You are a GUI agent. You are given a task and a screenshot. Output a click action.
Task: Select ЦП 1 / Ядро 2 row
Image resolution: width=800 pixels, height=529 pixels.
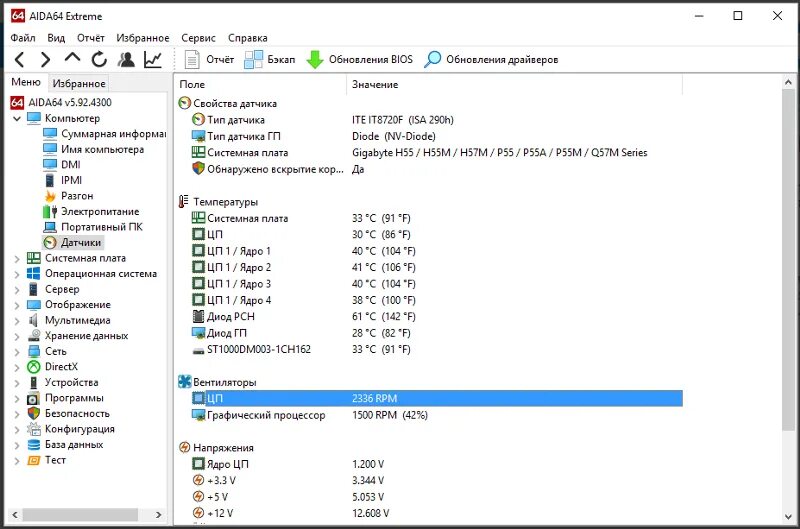click(x=429, y=267)
